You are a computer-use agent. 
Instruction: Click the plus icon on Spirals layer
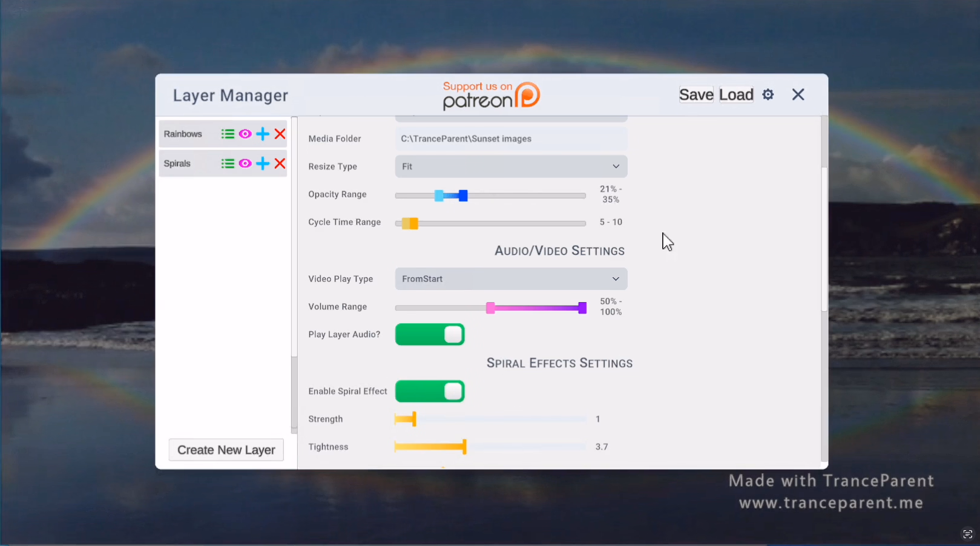tap(263, 163)
